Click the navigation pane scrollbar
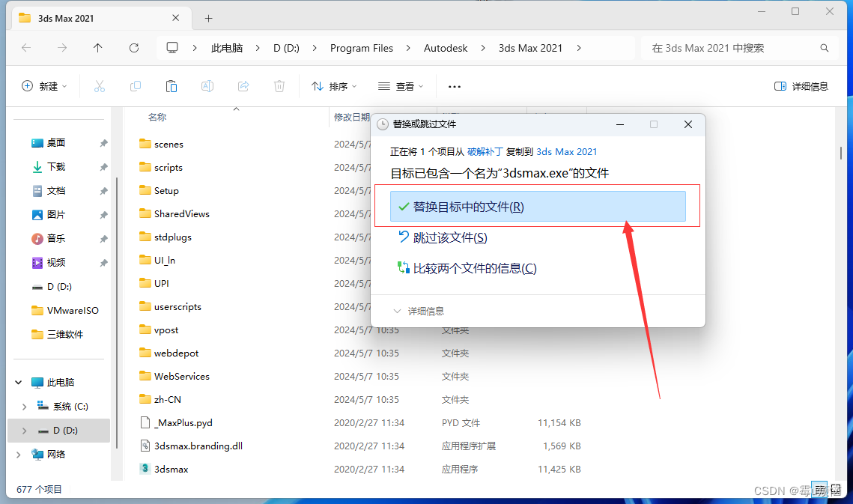This screenshot has width=853, height=504. (x=116, y=312)
